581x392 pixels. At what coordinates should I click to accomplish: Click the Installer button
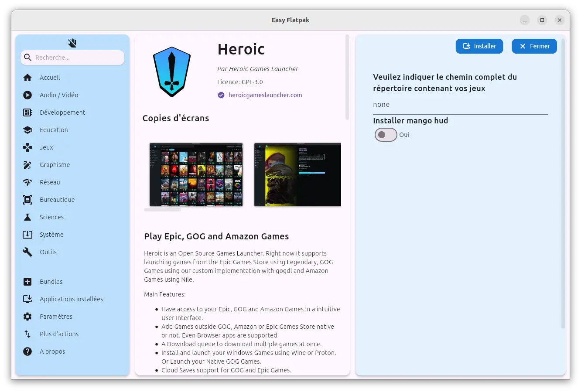[x=479, y=46]
